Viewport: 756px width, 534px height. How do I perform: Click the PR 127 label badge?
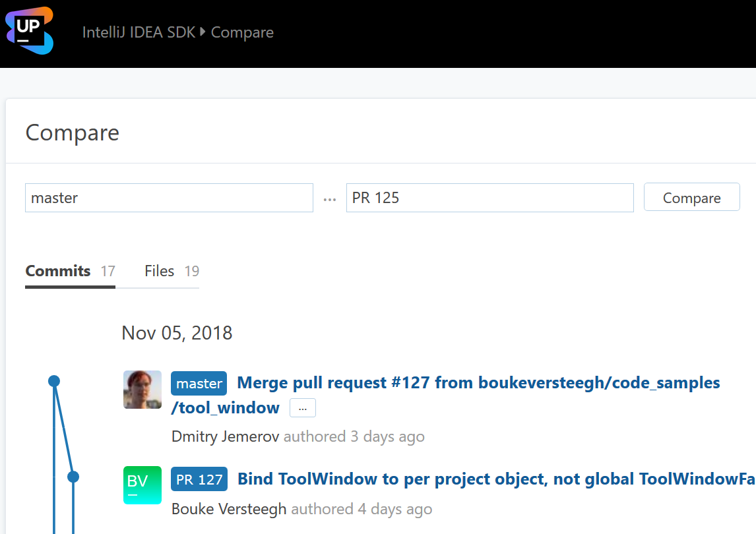pos(199,479)
